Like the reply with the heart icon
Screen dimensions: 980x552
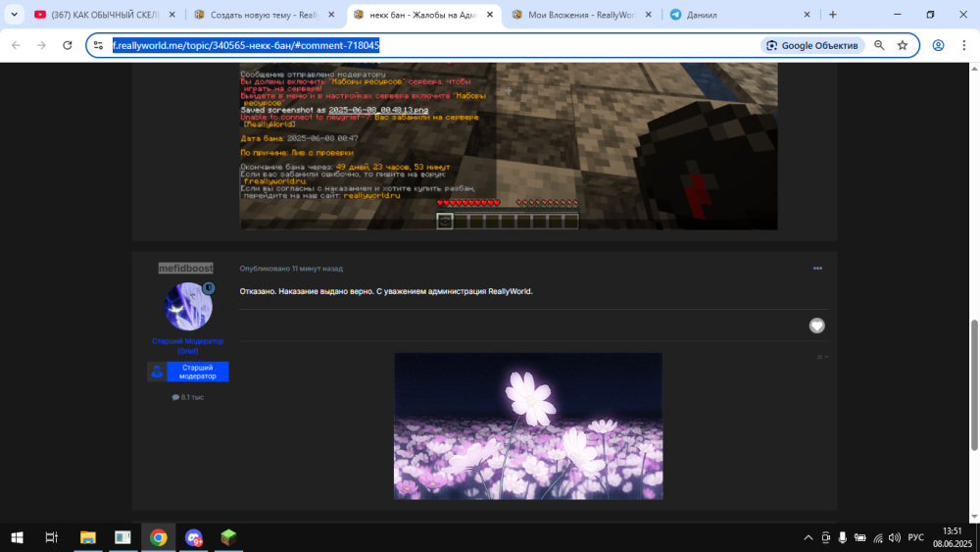click(x=817, y=326)
